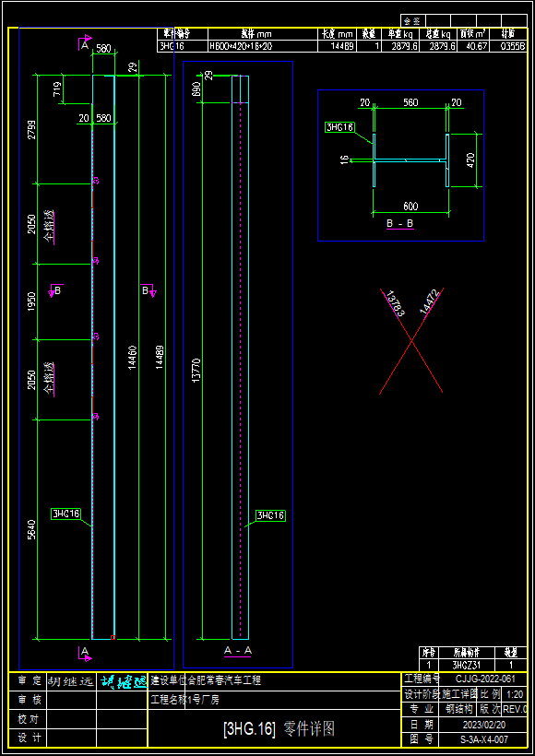The height and width of the screenshot is (756, 535).
Task: Click the 3HG16 label in B-B section
Action: pyautogui.click(x=339, y=127)
